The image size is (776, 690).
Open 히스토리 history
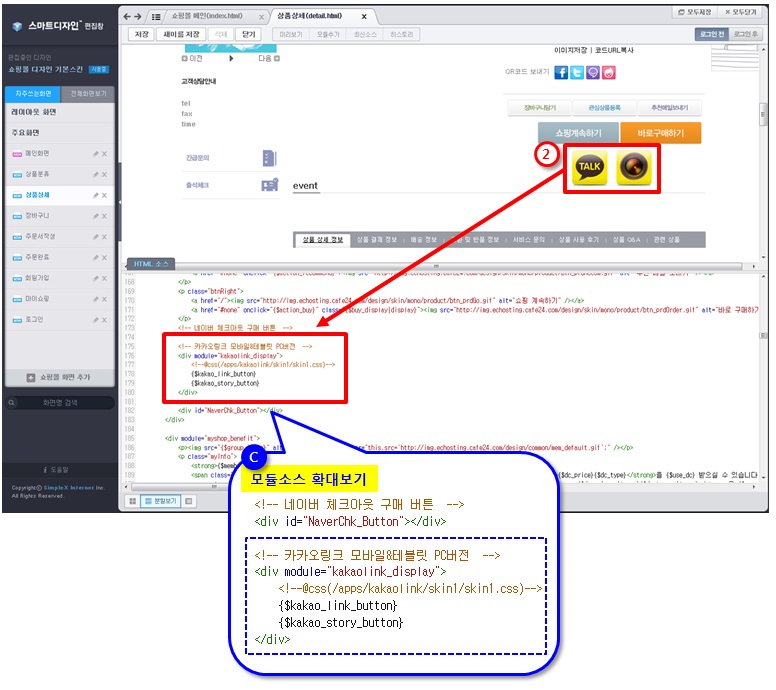pyautogui.click(x=401, y=35)
